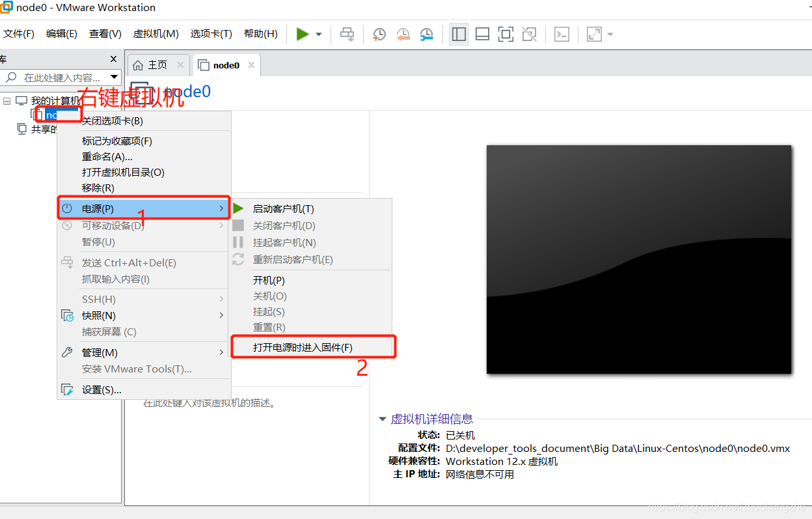Click the virtual machine screen preview thumbnail

639,259
